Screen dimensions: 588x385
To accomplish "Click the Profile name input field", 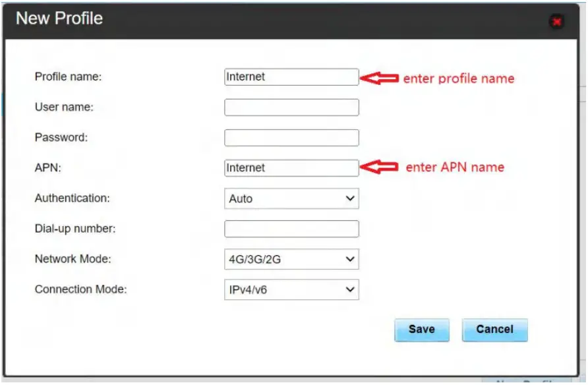I will [x=291, y=77].
